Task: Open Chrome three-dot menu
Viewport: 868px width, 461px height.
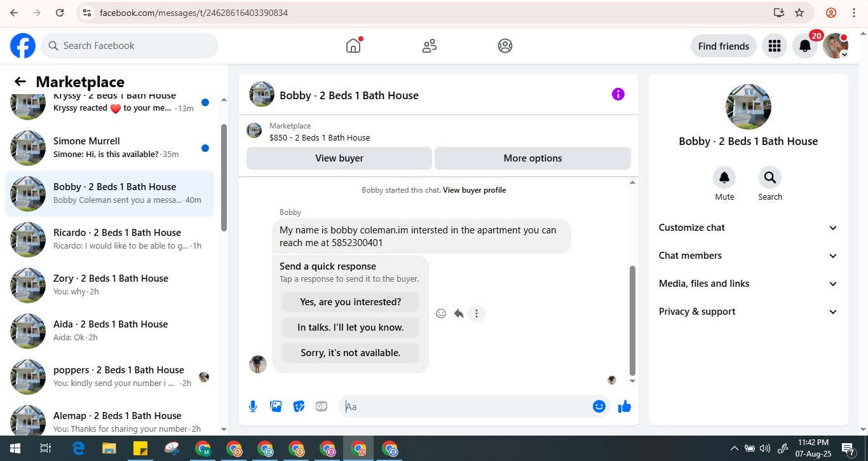Action: pos(854,13)
